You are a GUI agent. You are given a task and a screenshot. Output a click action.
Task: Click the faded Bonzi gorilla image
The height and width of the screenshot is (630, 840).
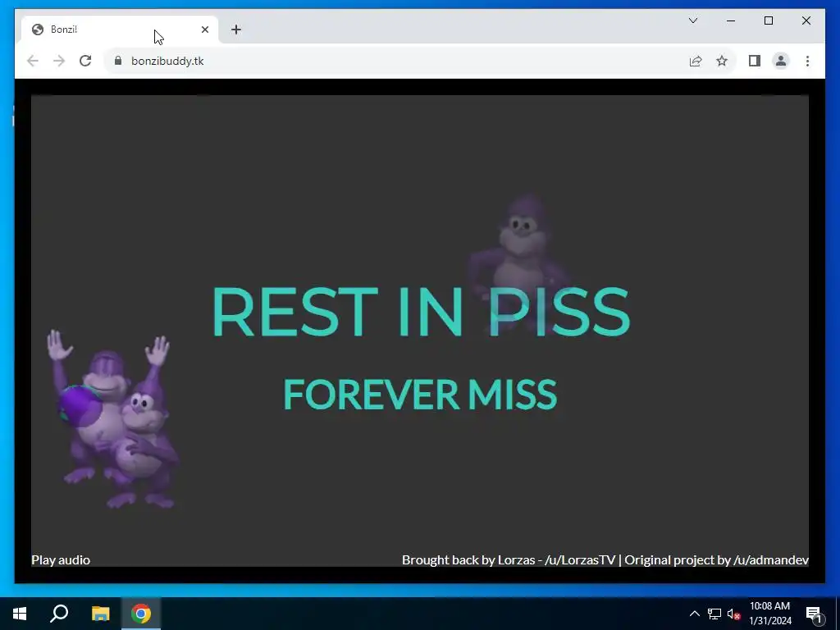click(518, 262)
